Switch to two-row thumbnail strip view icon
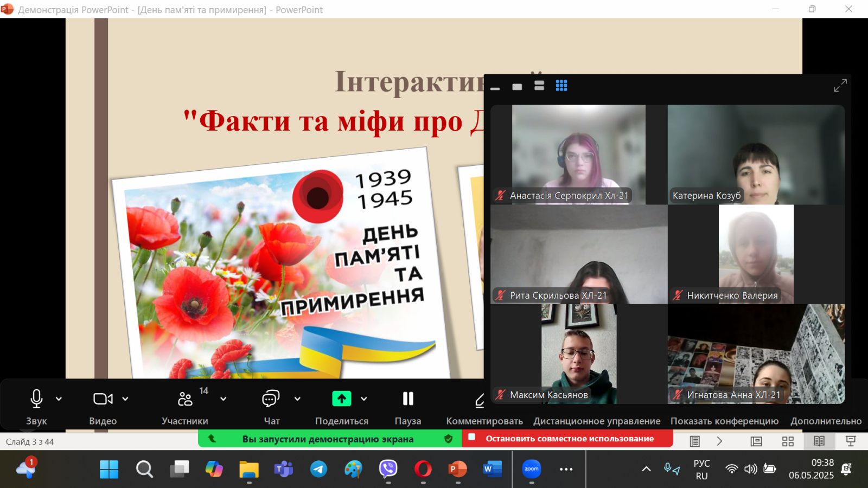Viewport: 868px width, 488px height. coord(539,86)
